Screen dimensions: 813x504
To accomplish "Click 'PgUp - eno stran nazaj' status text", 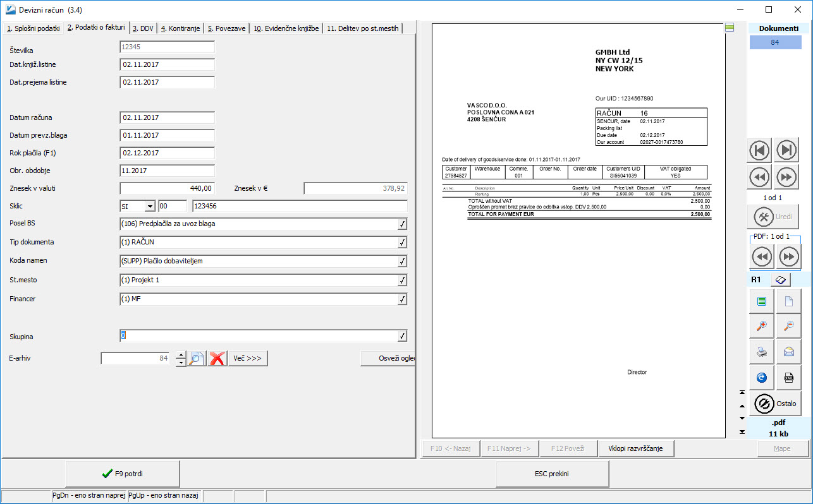I will (x=164, y=496).
